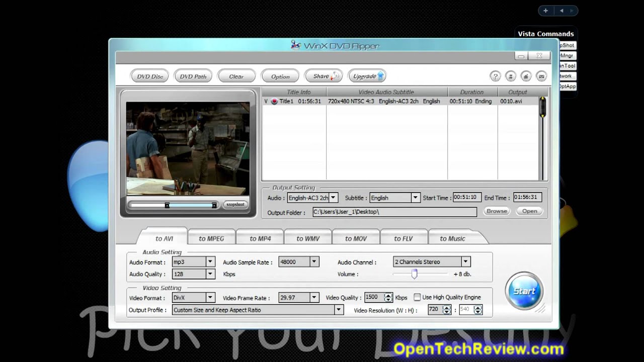
Task: Click the DVD Path button
Action: (193, 76)
